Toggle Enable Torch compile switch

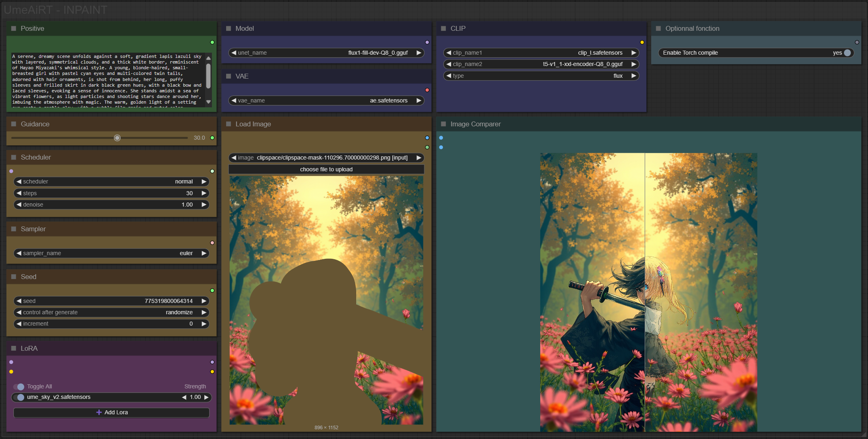click(847, 53)
